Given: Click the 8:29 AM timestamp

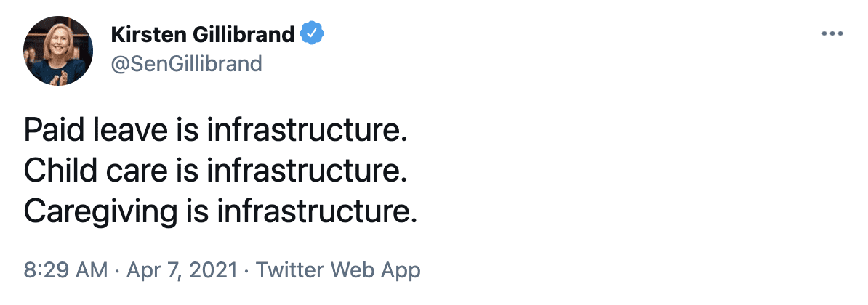Looking at the screenshot, I should tap(65, 270).
